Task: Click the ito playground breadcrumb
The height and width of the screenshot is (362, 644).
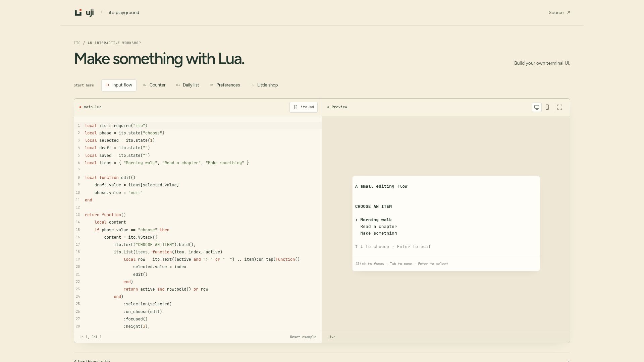Action: [x=124, y=13]
